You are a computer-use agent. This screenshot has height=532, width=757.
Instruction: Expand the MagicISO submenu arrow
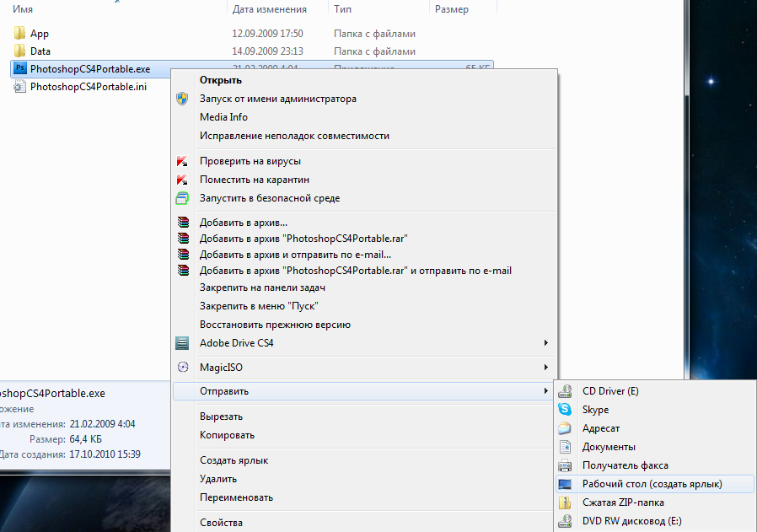tap(546, 367)
